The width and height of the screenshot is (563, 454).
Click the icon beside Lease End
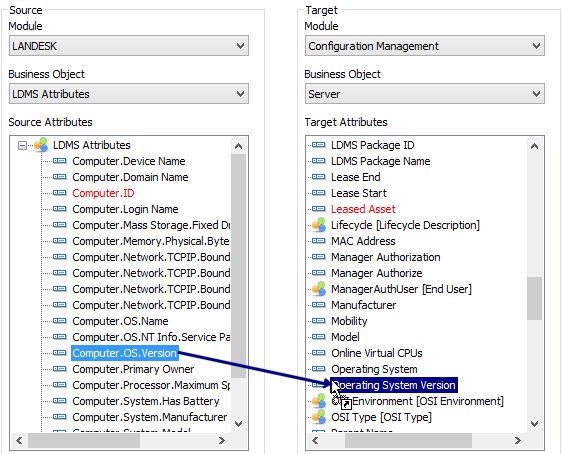318,177
